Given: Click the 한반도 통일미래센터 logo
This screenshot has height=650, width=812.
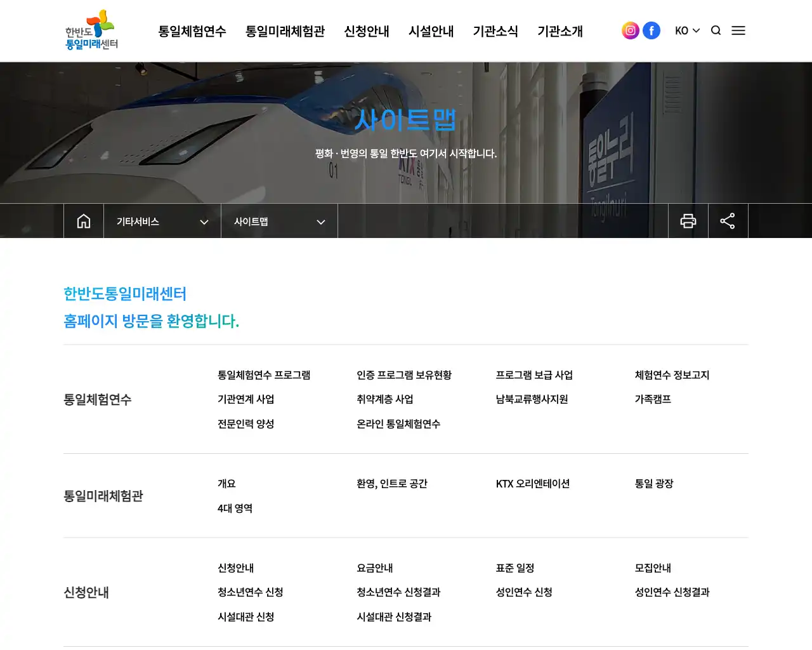Looking at the screenshot, I should pos(90,30).
